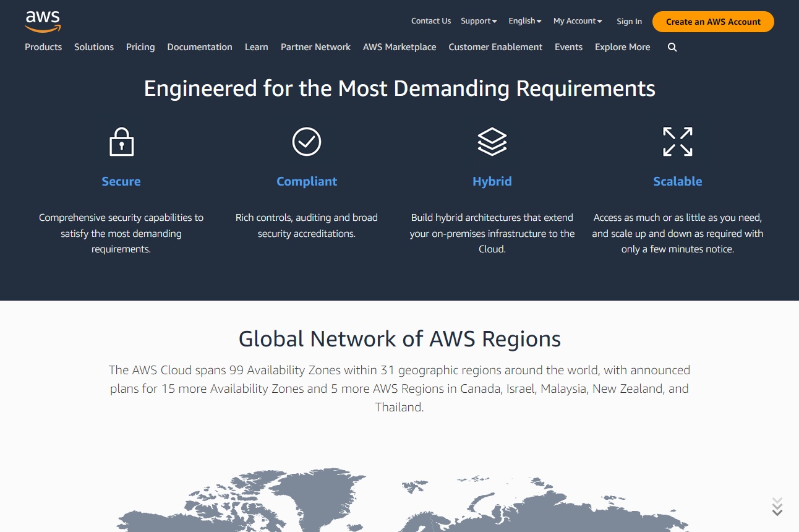Click the Build hybrid architectures description text
Image resolution: width=799 pixels, height=532 pixels.
tap(492, 233)
